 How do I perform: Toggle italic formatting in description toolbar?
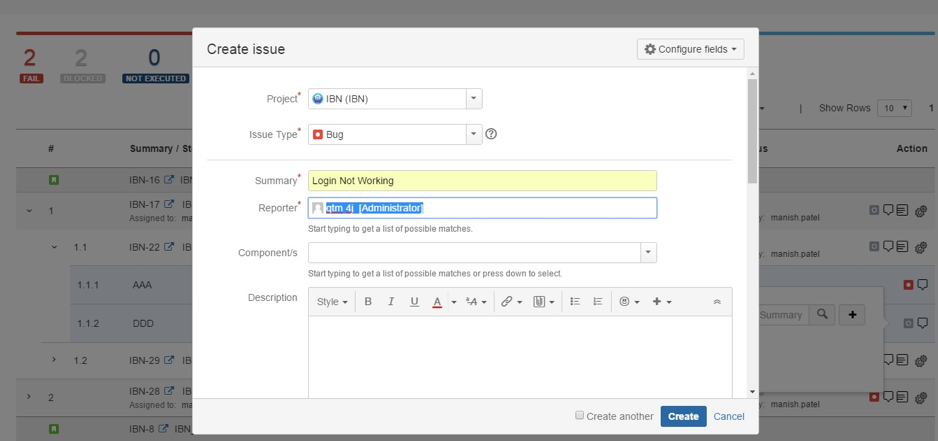click(391, 302)
